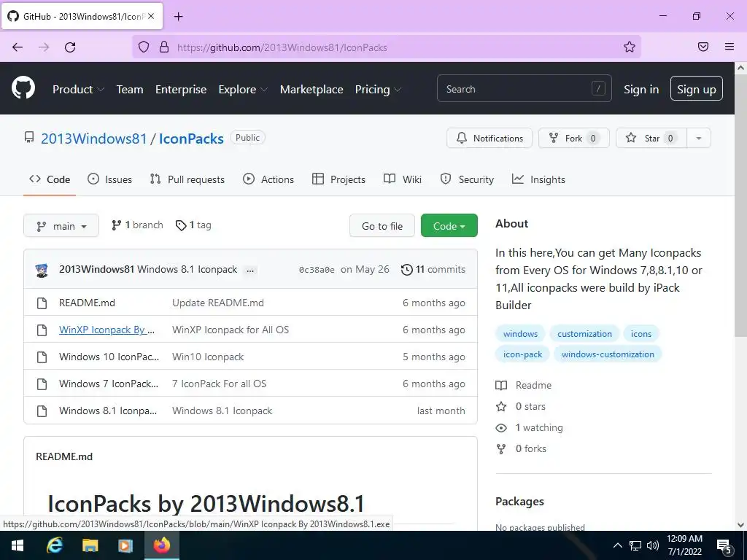Expand the Pricing navigation dropdown
The width and height of the screenshot is (747, 560).
378,89
